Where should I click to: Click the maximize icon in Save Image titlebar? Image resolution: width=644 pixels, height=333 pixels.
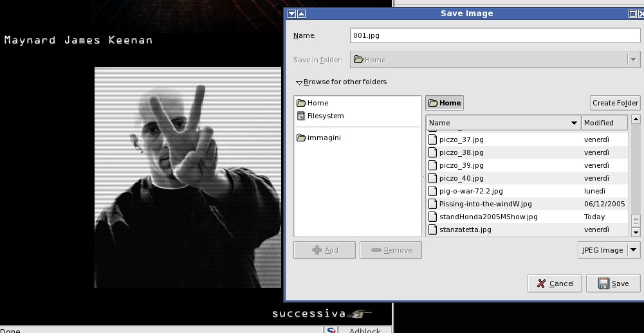[x=632, y=14]
